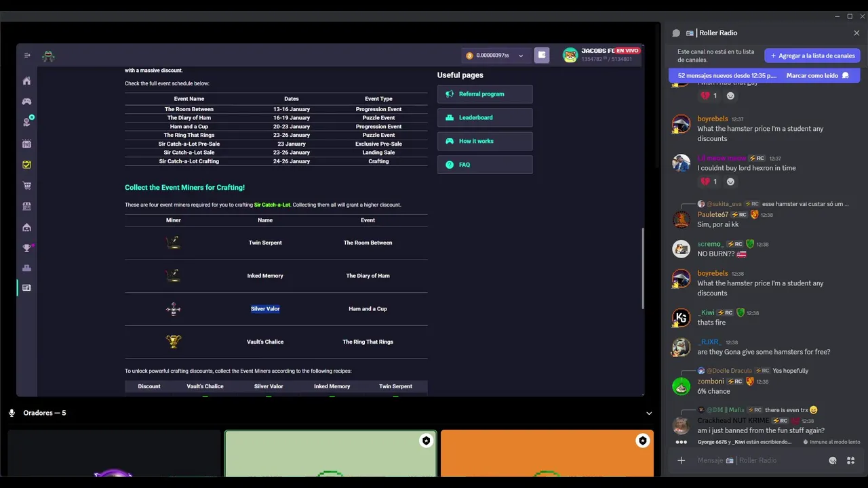Open the sidebar hamburger menu
The image size is (868, 488).
[x=27, y=56]
